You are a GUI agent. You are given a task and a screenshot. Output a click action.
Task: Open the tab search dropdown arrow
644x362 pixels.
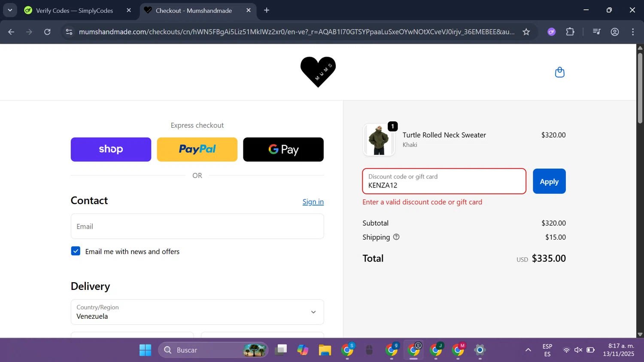(x=10, y=10)
